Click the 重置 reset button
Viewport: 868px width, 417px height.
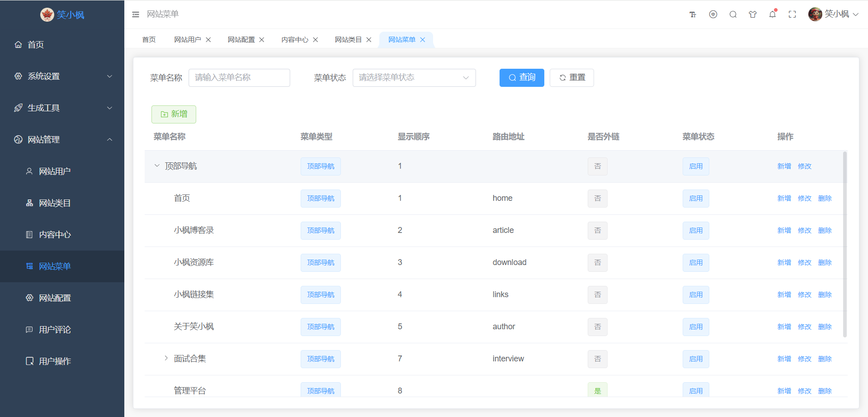click(x=572, y=78)
